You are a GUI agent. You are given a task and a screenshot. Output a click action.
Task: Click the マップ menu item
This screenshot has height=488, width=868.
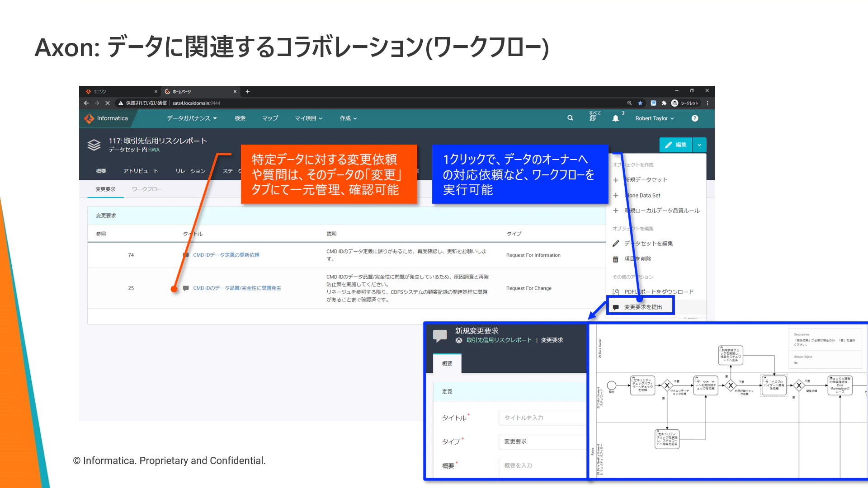coord(270,118)
